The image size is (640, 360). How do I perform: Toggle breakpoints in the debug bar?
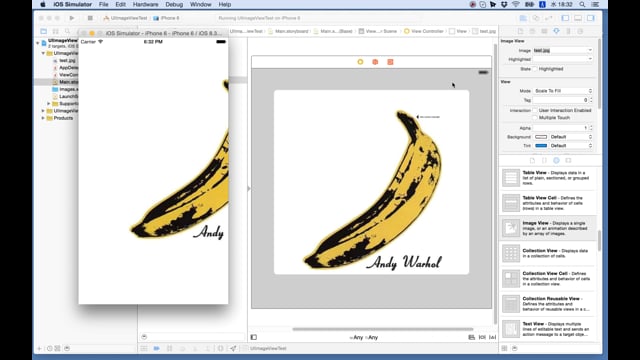coord(156,348)
